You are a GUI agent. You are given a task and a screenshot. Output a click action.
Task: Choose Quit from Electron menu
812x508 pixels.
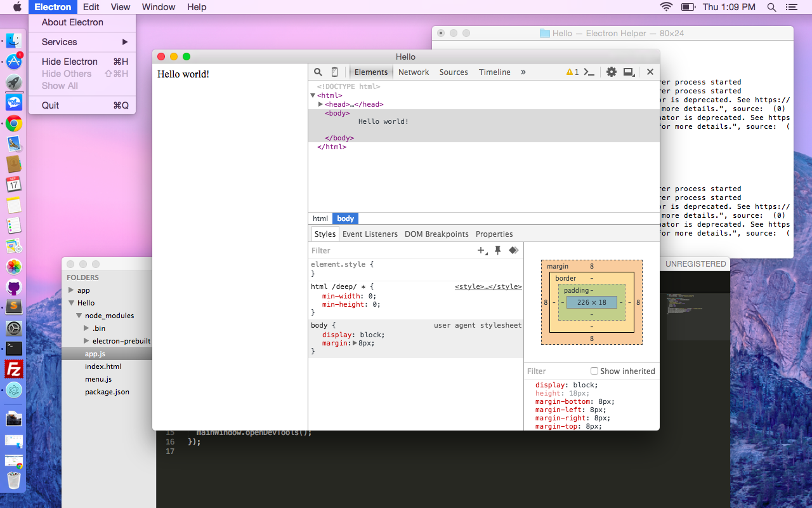pos(82,105)
